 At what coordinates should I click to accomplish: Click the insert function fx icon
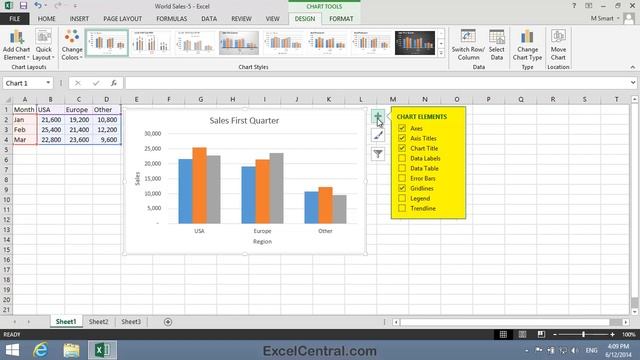pyautogui.click(x=114, y=83)
